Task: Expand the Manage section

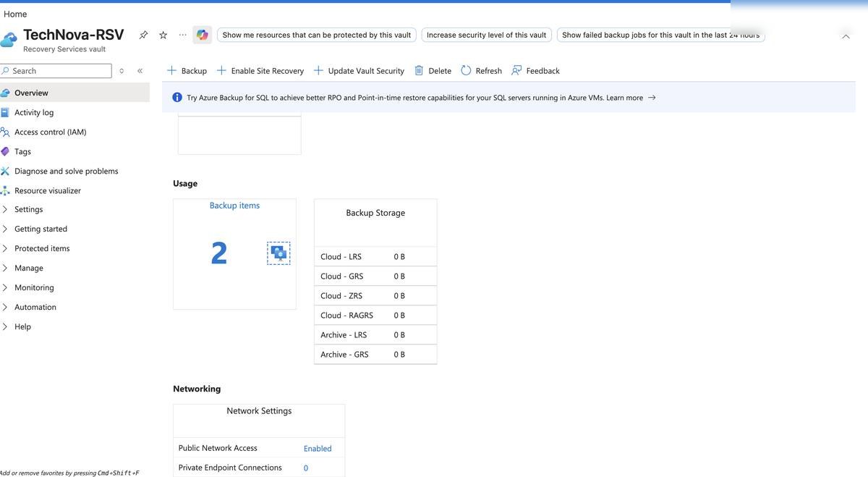Action: click(x=5, y=268)
